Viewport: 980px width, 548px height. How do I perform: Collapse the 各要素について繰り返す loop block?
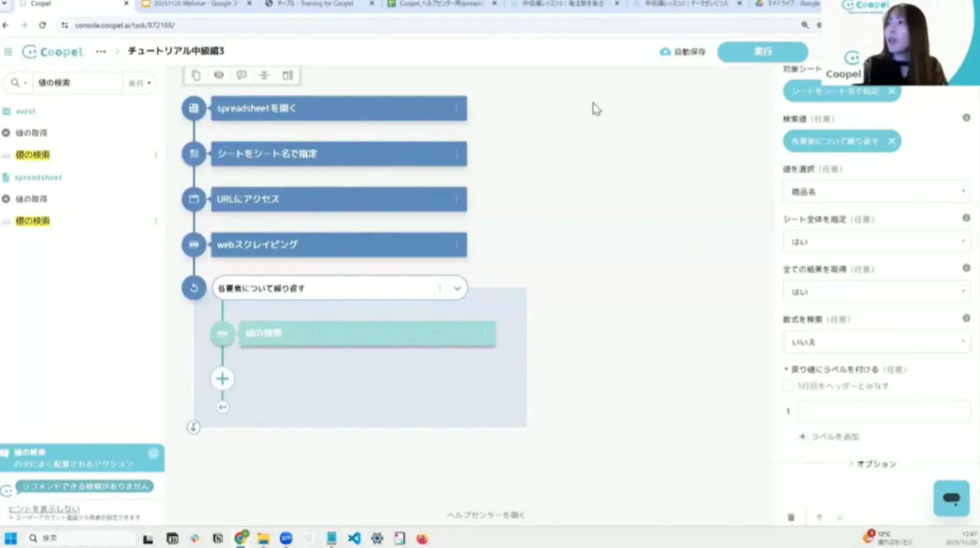tap(457, 288)
